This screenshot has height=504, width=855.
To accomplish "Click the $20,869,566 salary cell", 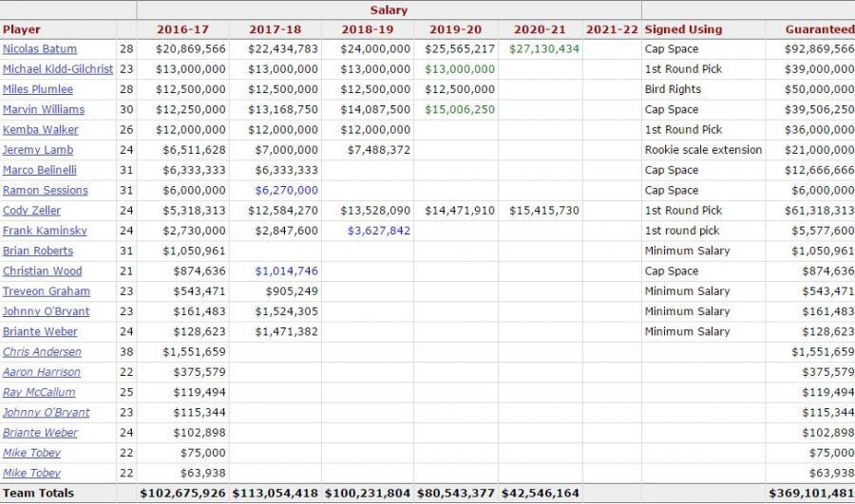I will 190,49.
